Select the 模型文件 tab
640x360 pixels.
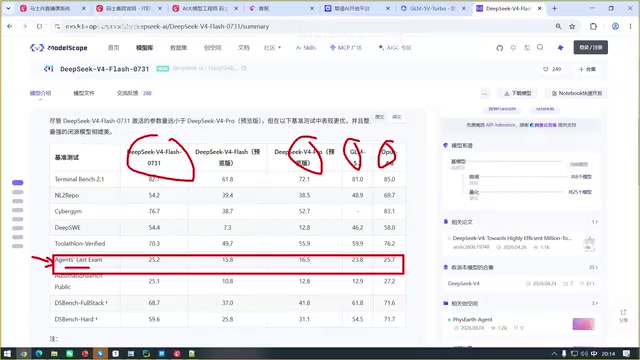pos(84,93)
